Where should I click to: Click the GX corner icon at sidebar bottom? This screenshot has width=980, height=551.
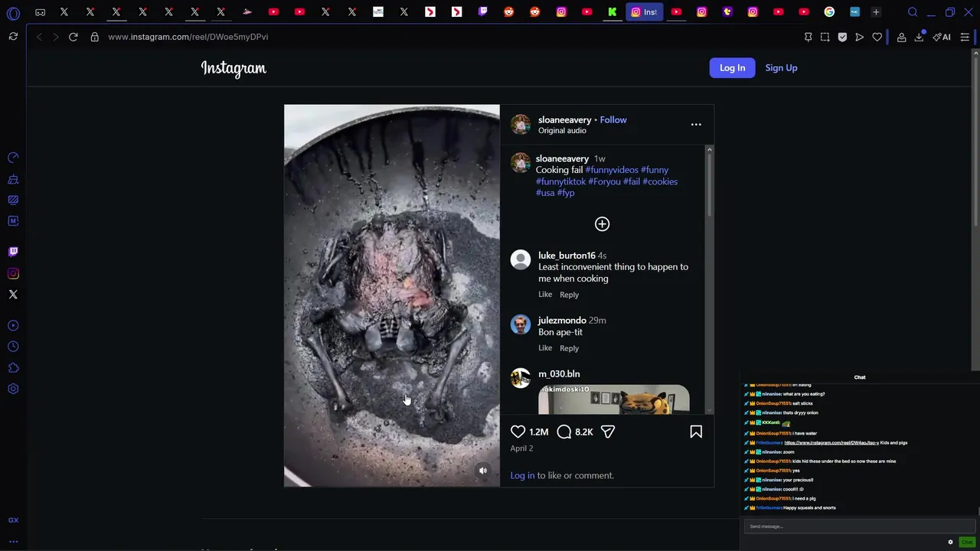coord(13,520)
